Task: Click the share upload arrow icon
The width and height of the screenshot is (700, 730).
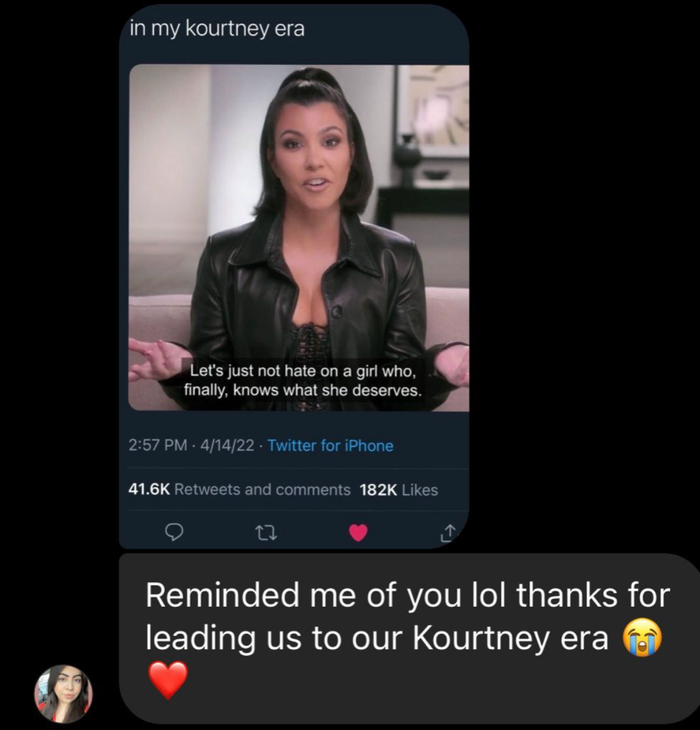Action: coord(448,533)
